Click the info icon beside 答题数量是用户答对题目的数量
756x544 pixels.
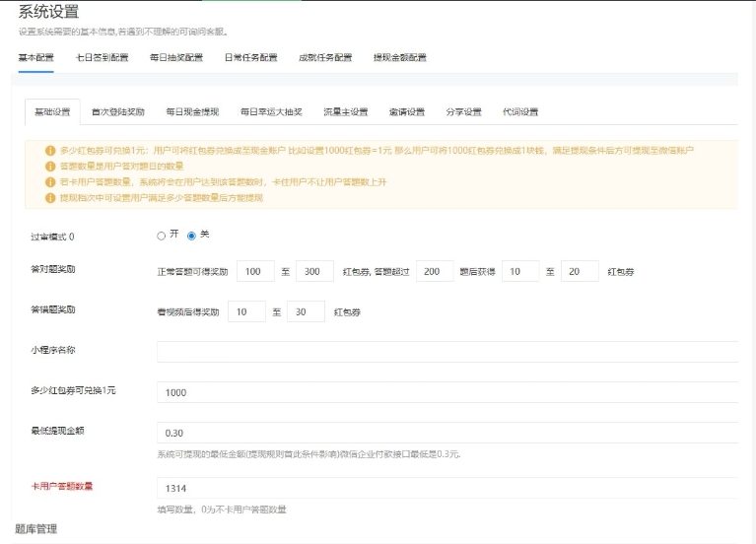click(x=50, y=167)
